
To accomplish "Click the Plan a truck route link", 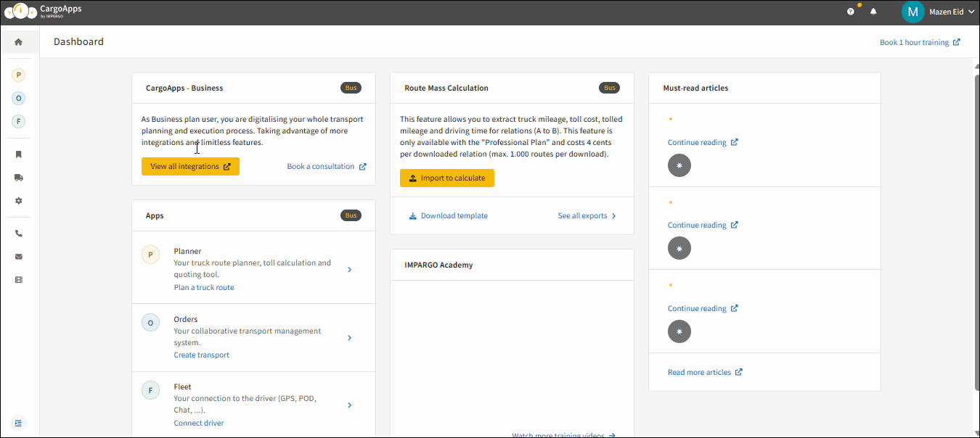I will pos(204,287).
